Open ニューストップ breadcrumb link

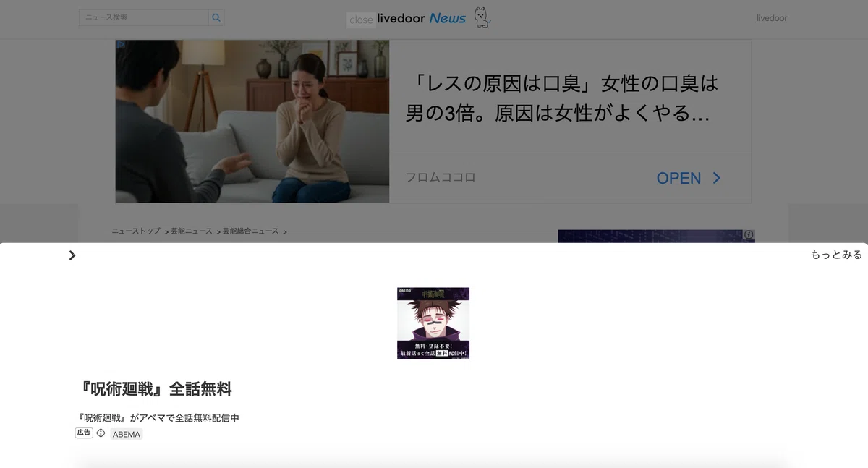[136, 231]
